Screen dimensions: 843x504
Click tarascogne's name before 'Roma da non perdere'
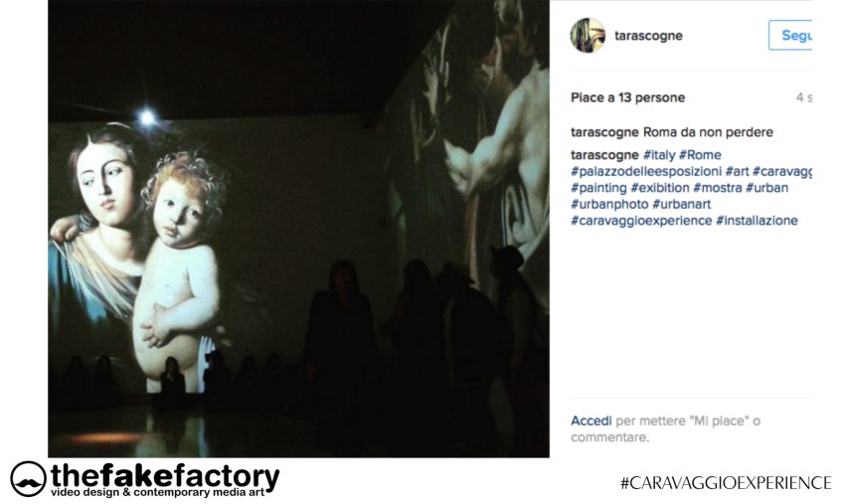[x=604, y=132]
